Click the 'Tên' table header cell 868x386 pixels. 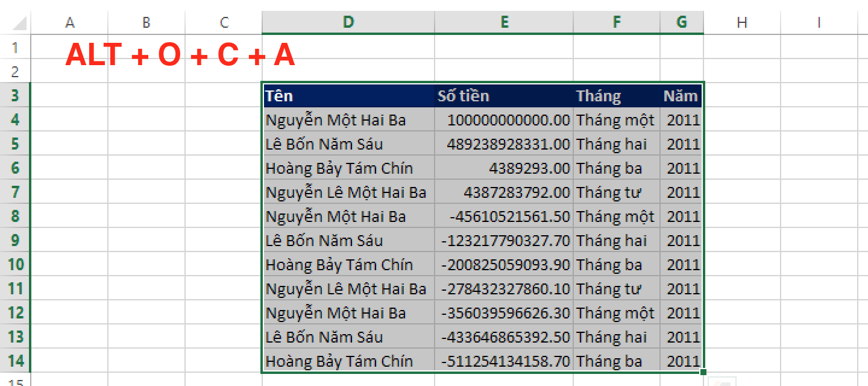[348, 95]
